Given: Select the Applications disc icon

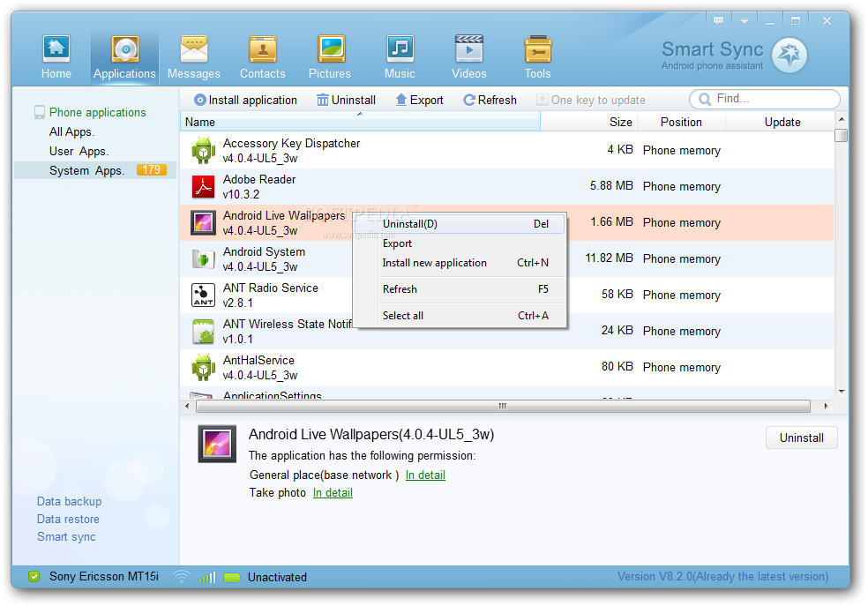Looking at the screenshot, I should pyautogui.click(x=125, y=49).
